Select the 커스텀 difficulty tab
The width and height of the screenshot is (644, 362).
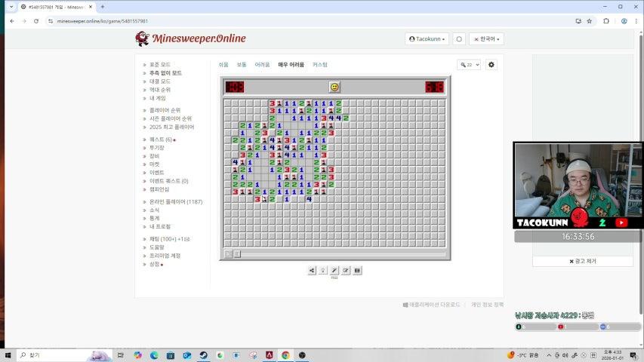point(320,65)
